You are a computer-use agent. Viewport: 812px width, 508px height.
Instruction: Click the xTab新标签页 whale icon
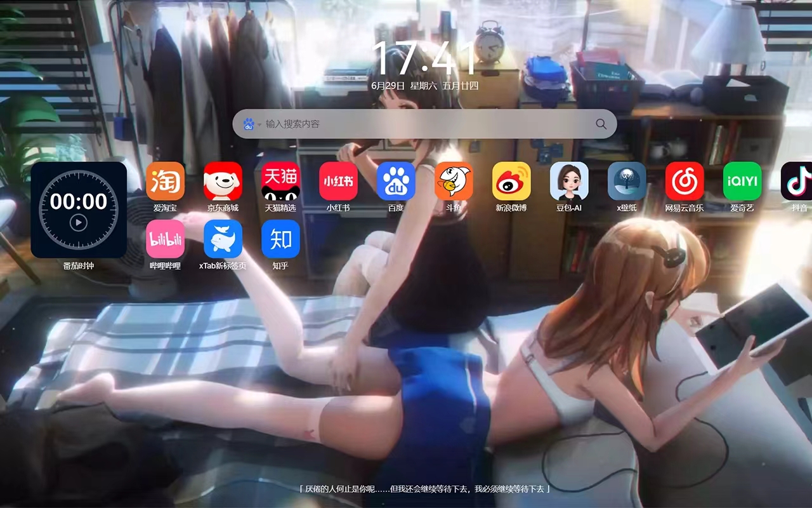[x=223, y=239]
